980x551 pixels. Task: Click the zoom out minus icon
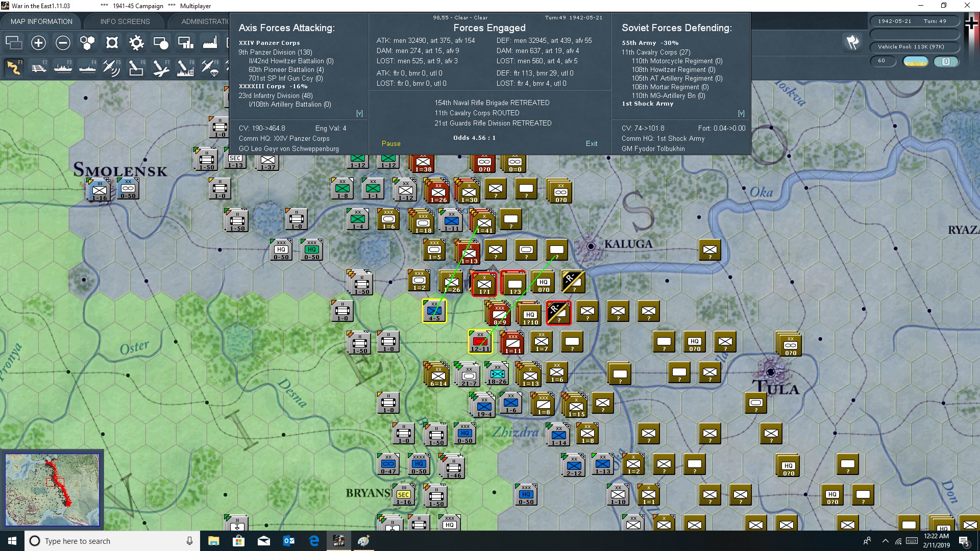(x=63, y=43)
